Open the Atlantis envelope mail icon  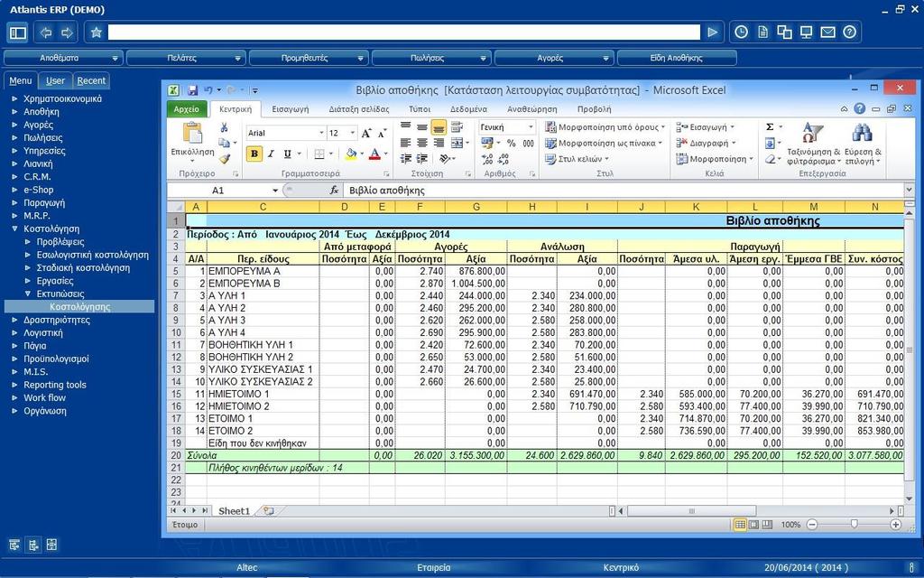[828, 33]
